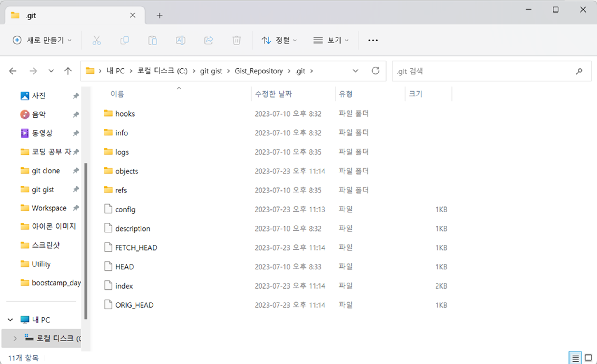The height and width of the screenshot is (364, 597).
Task: Click the Delete trash can icon
Action: [x=236, y=40]
